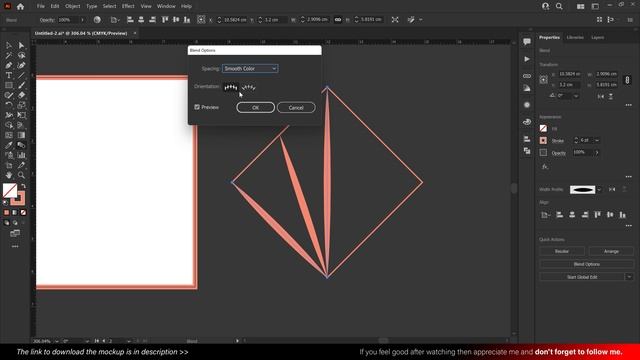Open the Actions play panel icon
Screen dimensions: 640x360
[527, 59]
